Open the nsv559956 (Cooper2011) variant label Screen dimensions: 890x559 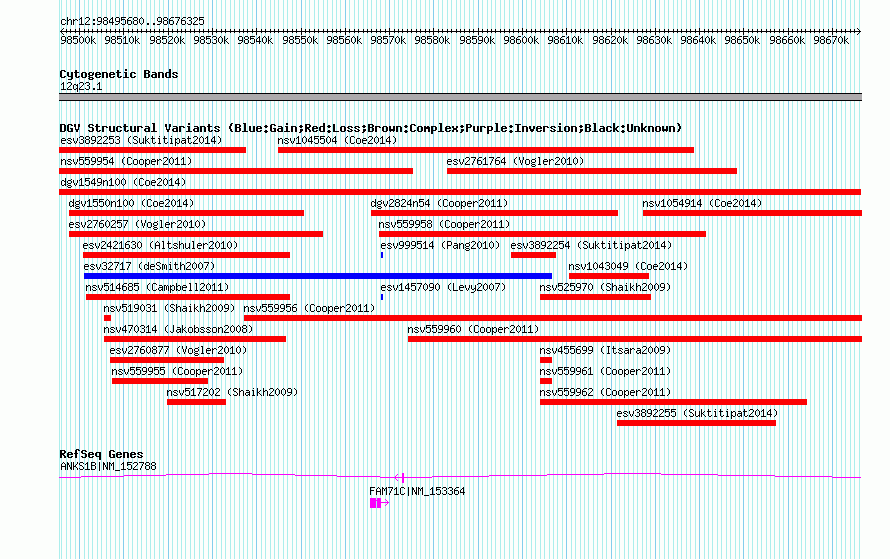(x=309, y=308)
